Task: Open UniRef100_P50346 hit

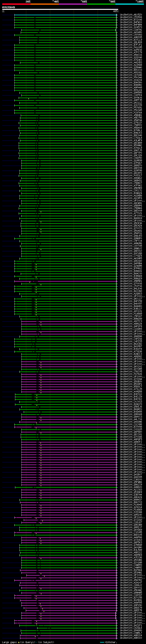Action: click(131, 77)
